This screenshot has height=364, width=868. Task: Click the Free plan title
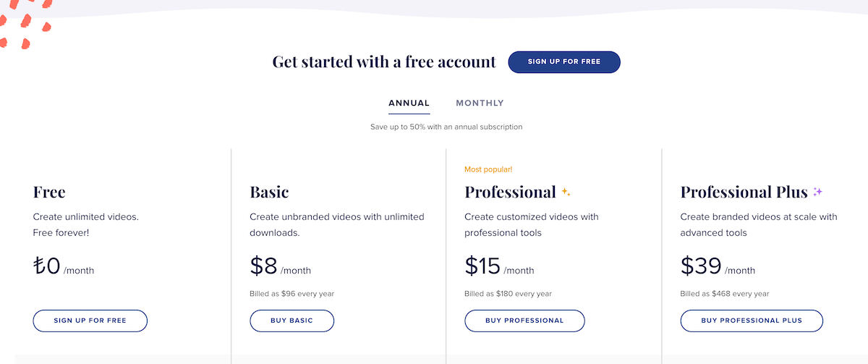pyautogui.click(x=49, y=192)
